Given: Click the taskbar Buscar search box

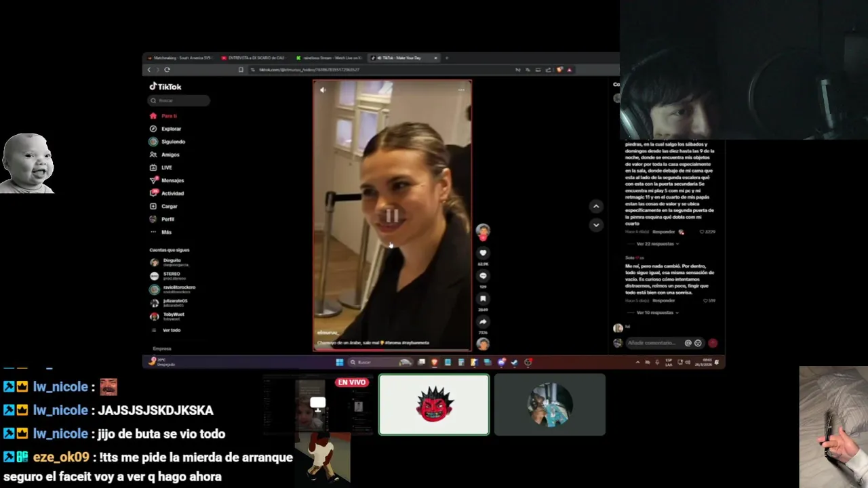Looking at the screenshot, I should (x=380, y=363).
